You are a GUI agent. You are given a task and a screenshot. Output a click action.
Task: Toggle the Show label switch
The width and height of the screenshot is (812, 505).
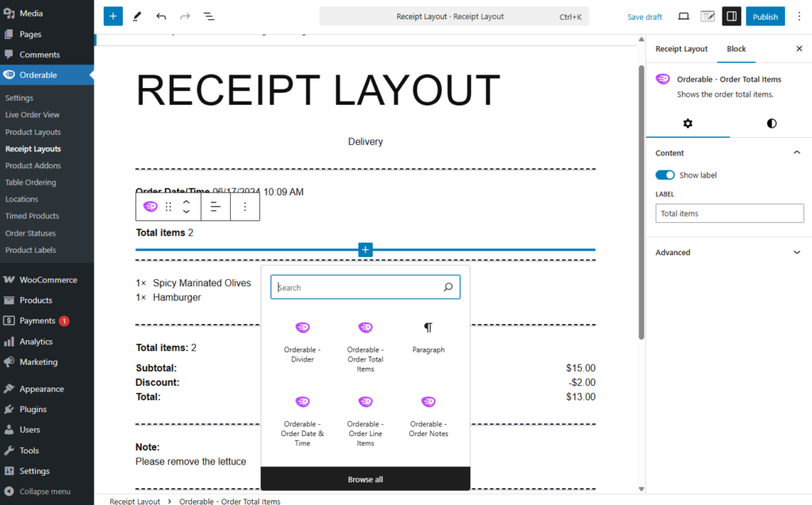coord(665,175)
